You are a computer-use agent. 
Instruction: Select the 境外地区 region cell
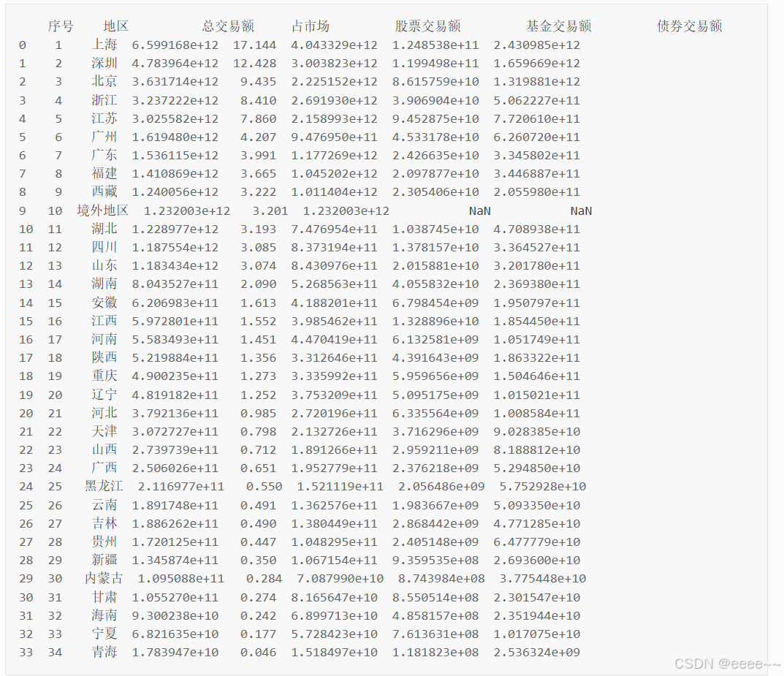pyautogui.click(x=102, y=210)
